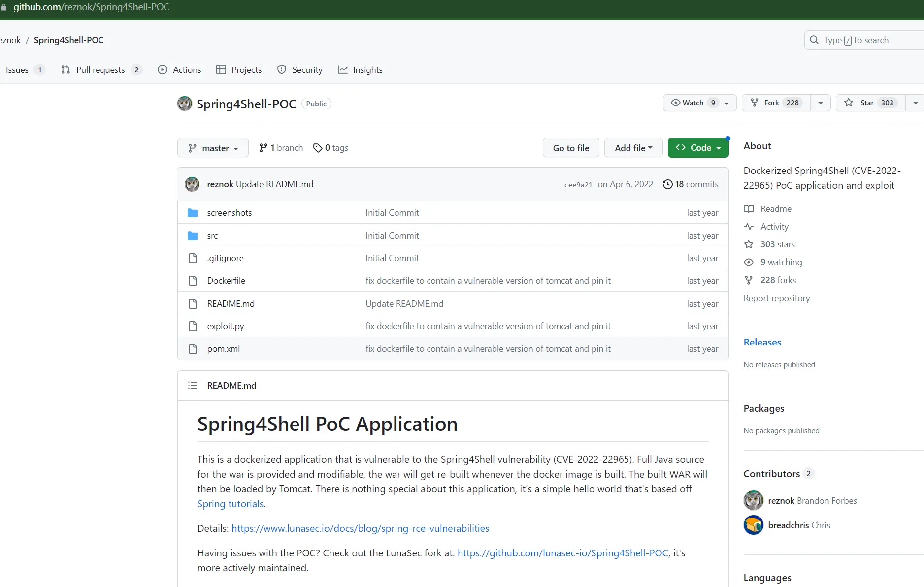
Task: Follow the lunasec.io blog details link
Action: [360, 528]
